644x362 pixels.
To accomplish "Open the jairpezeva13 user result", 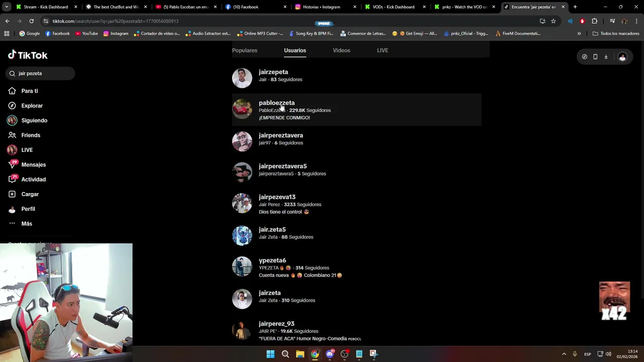I will [x=357, y=204].
